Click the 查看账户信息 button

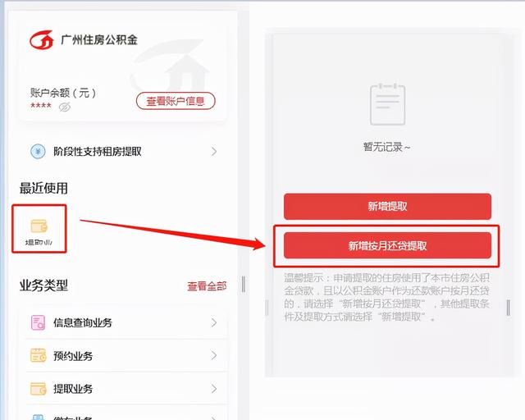(176, 101)
